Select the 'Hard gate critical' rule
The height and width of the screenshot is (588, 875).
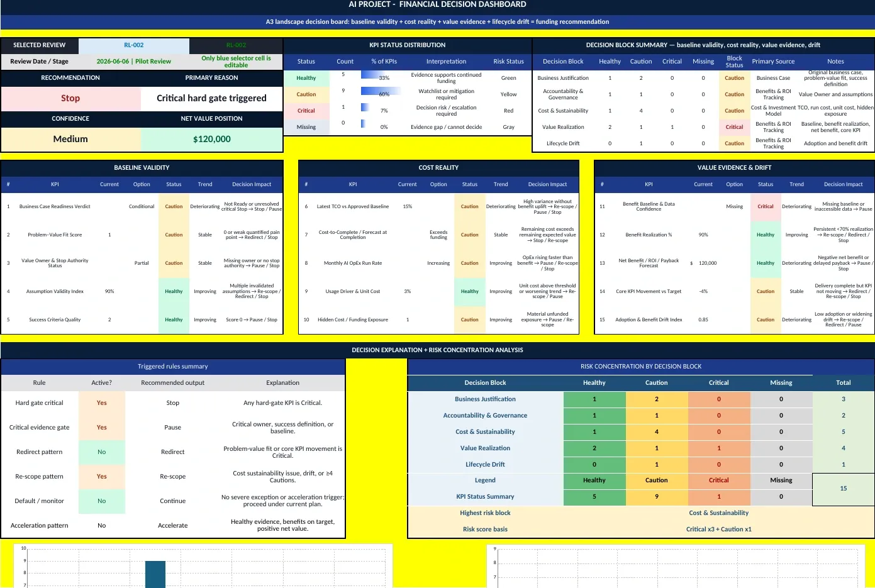coord(39,403)
